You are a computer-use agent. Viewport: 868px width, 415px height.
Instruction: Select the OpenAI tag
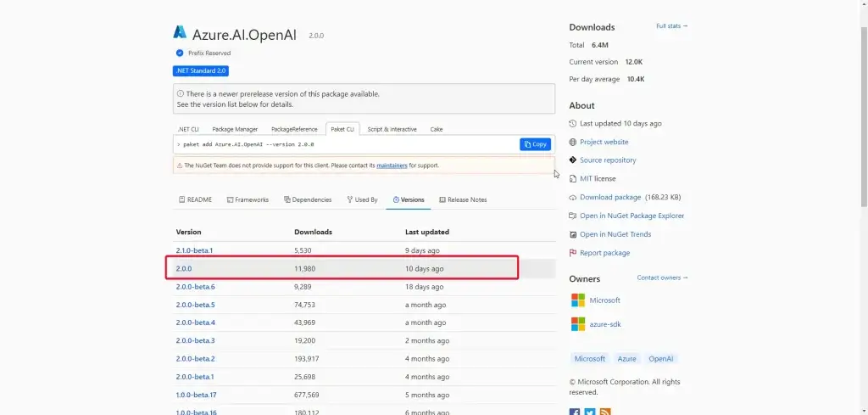[x=661, y=358]
